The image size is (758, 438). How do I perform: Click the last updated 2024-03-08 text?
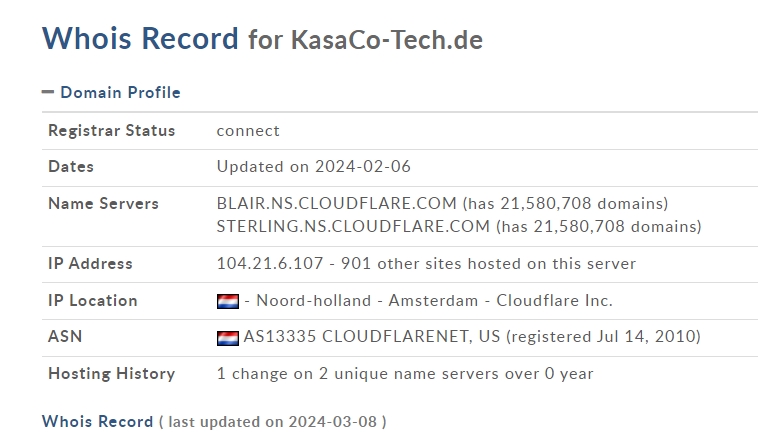coord(273,422)
